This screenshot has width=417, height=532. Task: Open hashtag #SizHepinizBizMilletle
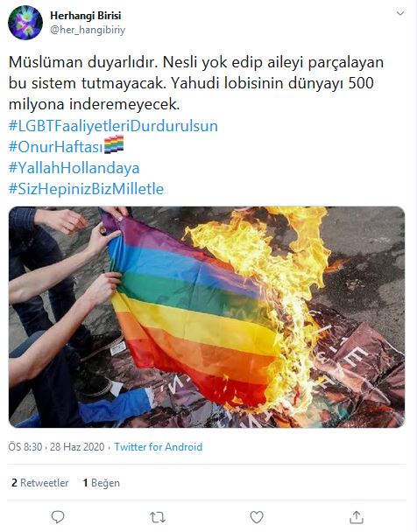tap(86, 189)
